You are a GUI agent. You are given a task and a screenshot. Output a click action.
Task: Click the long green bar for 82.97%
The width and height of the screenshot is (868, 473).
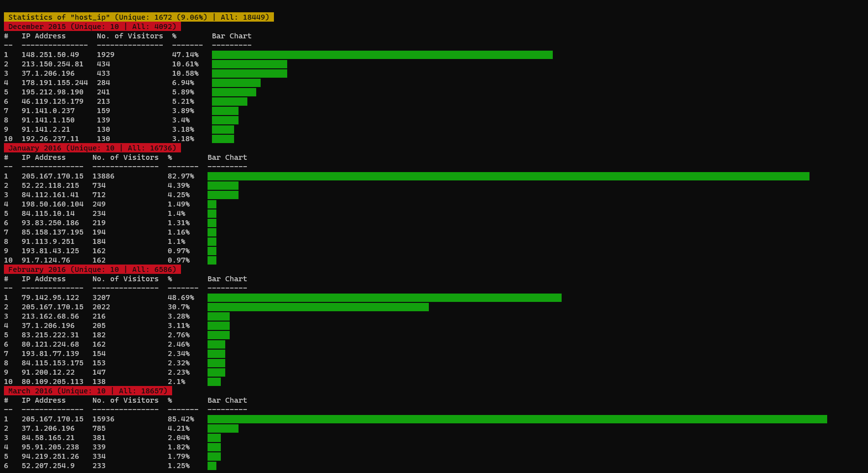coord(509,176)
